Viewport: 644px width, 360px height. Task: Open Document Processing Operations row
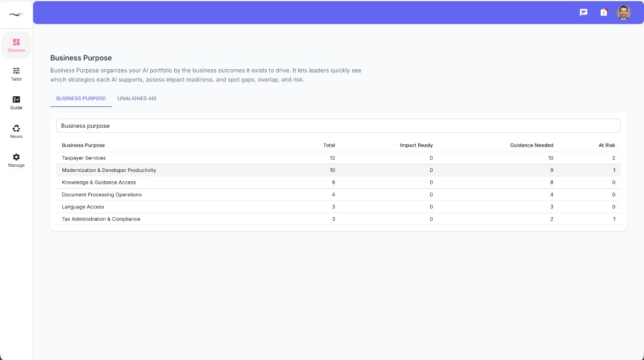(x=338, y=195)
